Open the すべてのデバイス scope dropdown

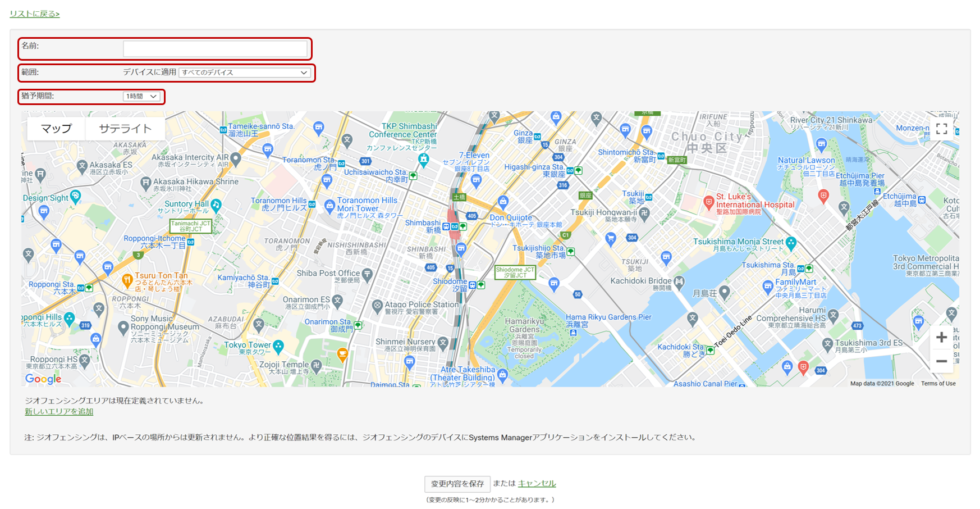[x=245, y=72]
